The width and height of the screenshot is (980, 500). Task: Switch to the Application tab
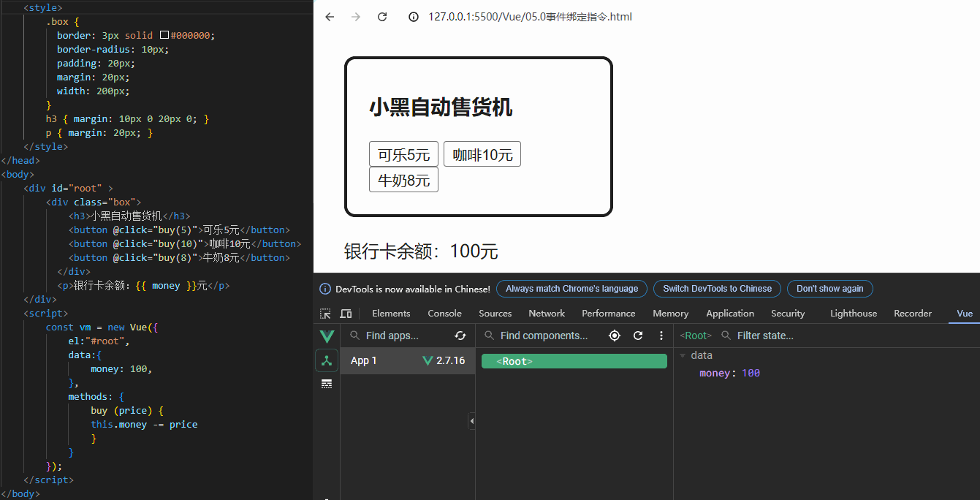click(x=729, y=314)
